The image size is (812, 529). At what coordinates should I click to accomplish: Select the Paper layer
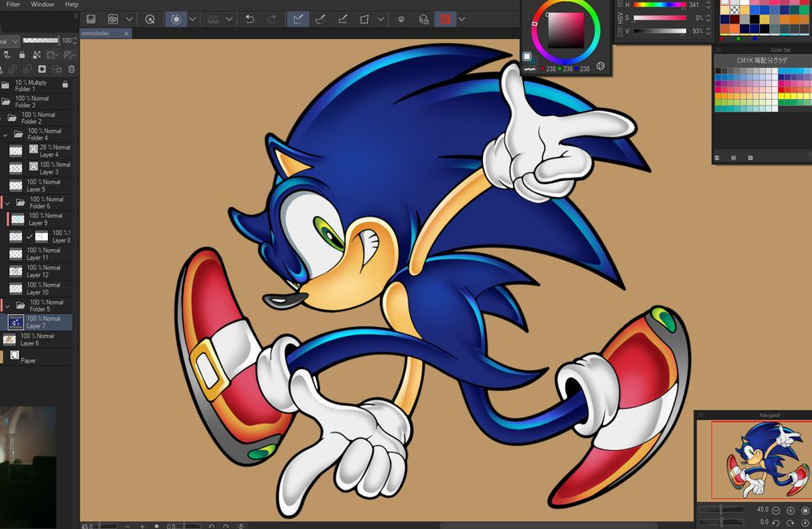click(37, 357)
